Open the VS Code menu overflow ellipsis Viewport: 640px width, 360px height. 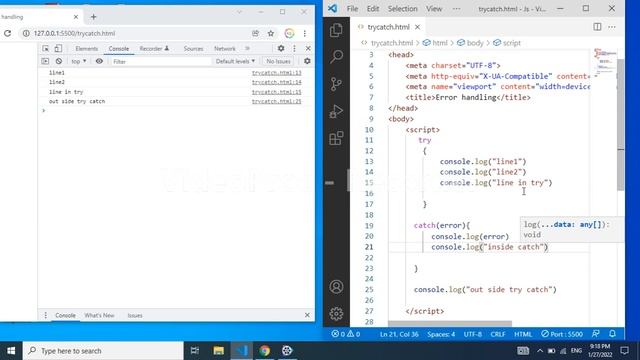[456, 9]
